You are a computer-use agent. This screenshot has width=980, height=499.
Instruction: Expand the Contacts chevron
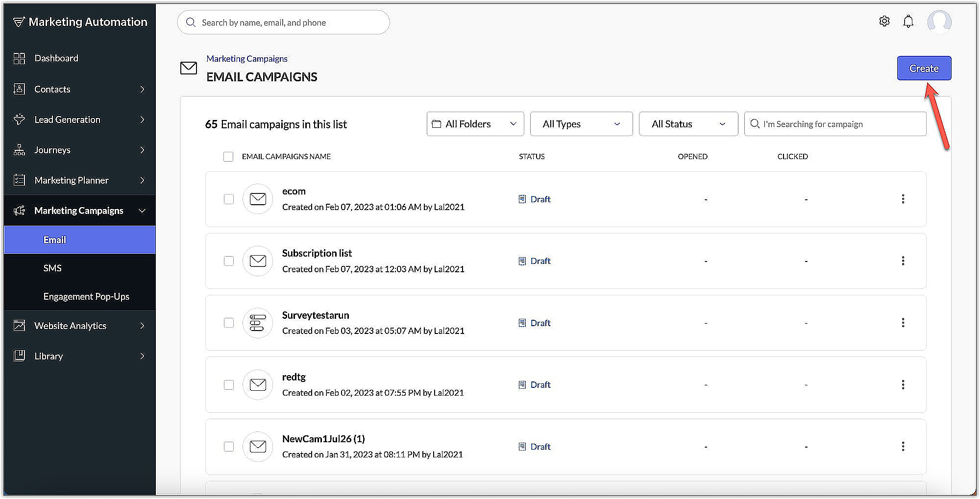(x=142, y=89)
